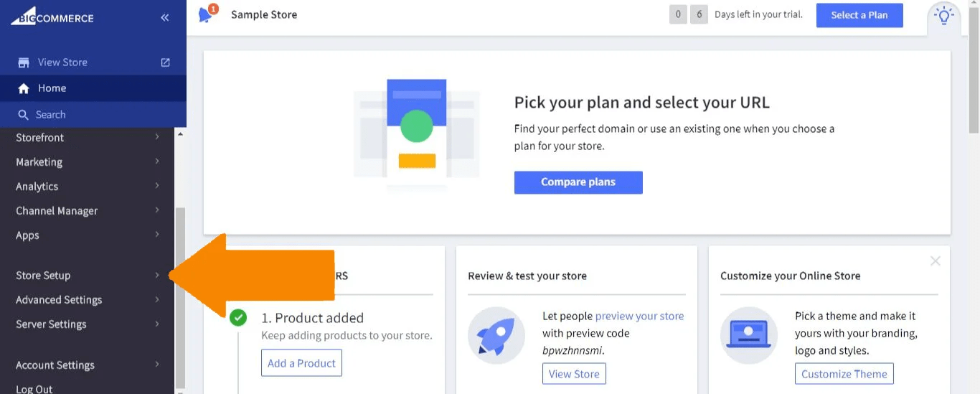The width and height of the screenshot is (980, 394).
Task: Open the notifications bell icon
Action: pos(206,14)
